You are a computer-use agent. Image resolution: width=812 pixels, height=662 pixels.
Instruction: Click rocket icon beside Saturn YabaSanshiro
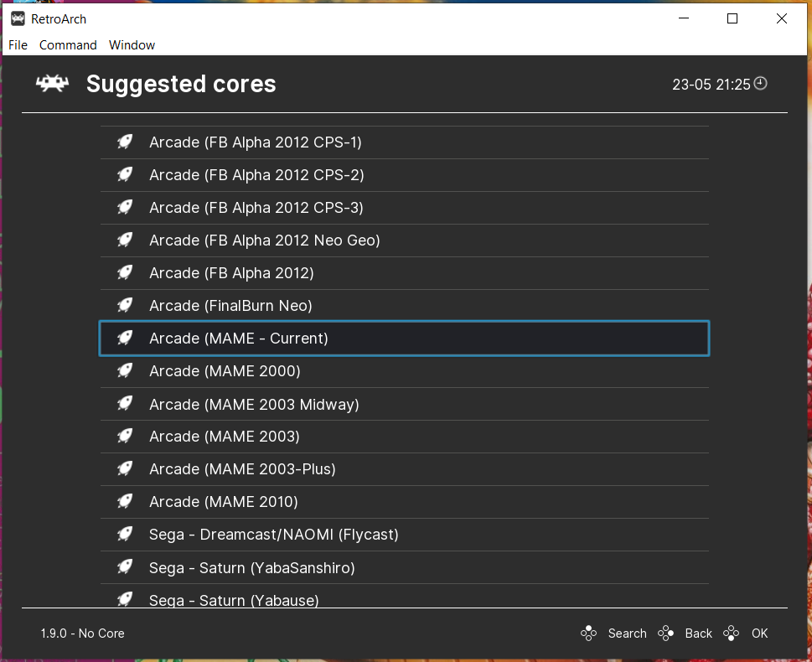pos(125,567)
